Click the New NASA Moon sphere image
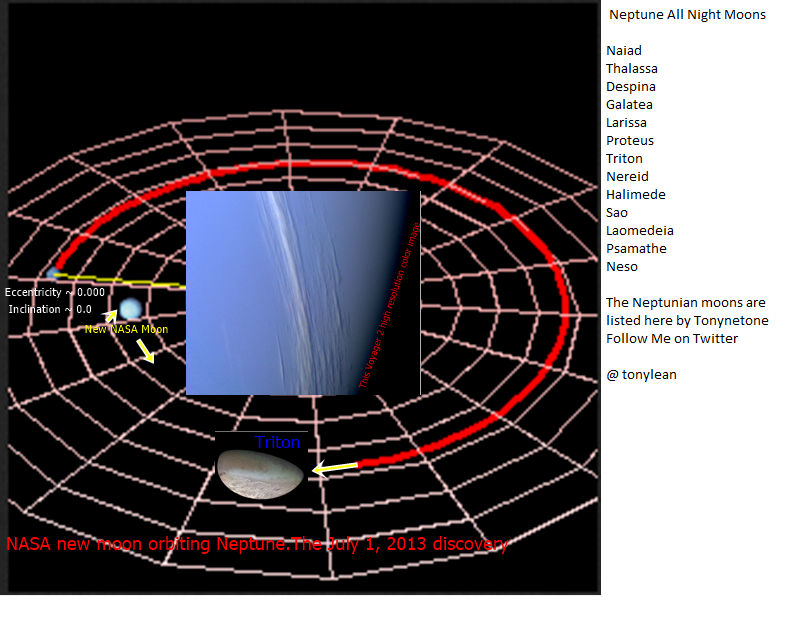Screen dimensions: 799x617 pos(130,309)
